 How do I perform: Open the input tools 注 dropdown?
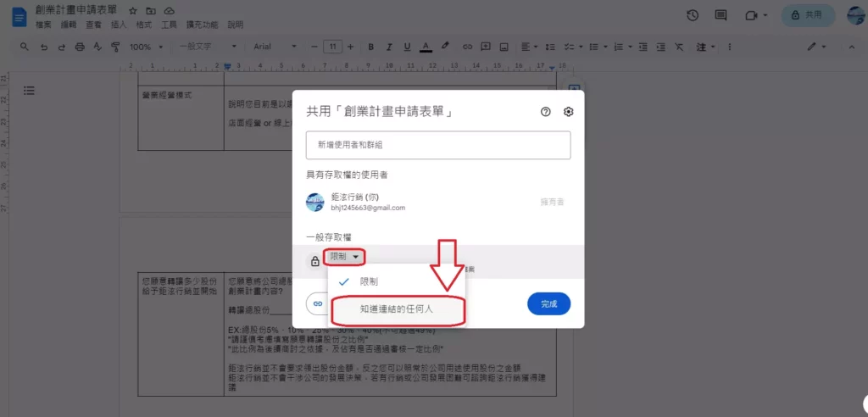[705, 47]
